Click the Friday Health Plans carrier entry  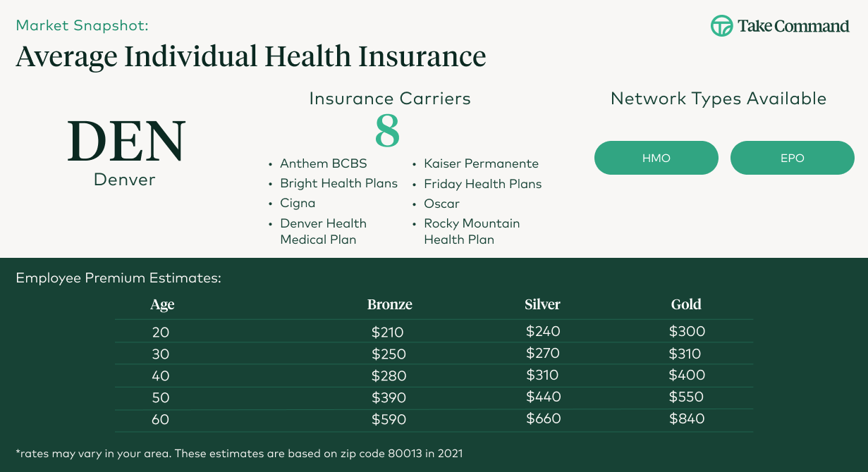482,184
